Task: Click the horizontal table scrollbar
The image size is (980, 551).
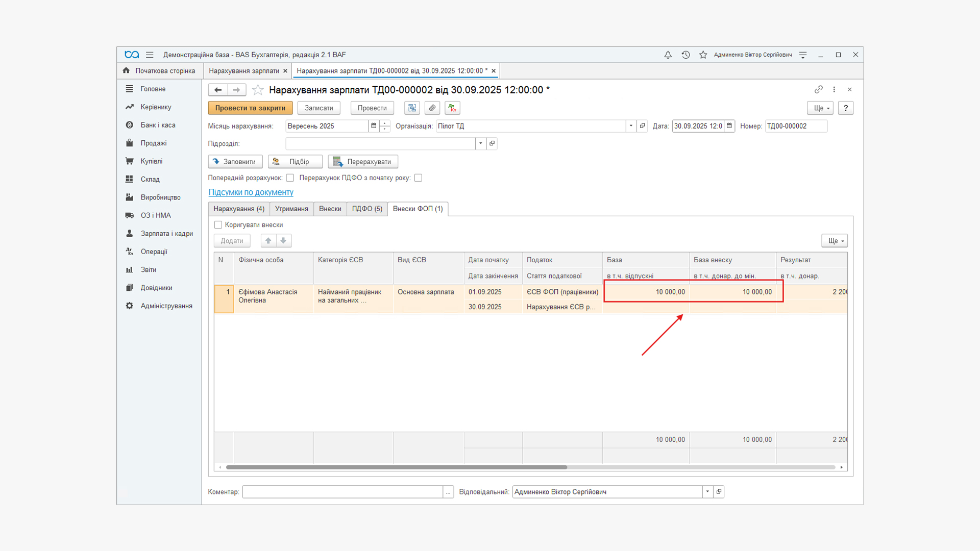Action: [x=396, y=467]
